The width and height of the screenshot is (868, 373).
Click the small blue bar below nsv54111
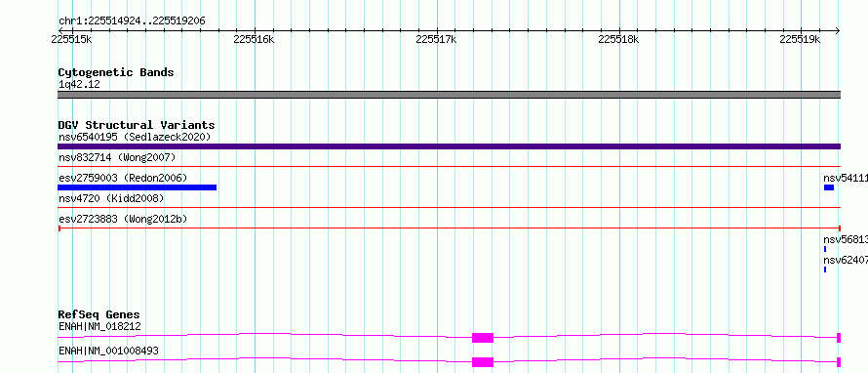pyautogui.click(x=829, y=187)
